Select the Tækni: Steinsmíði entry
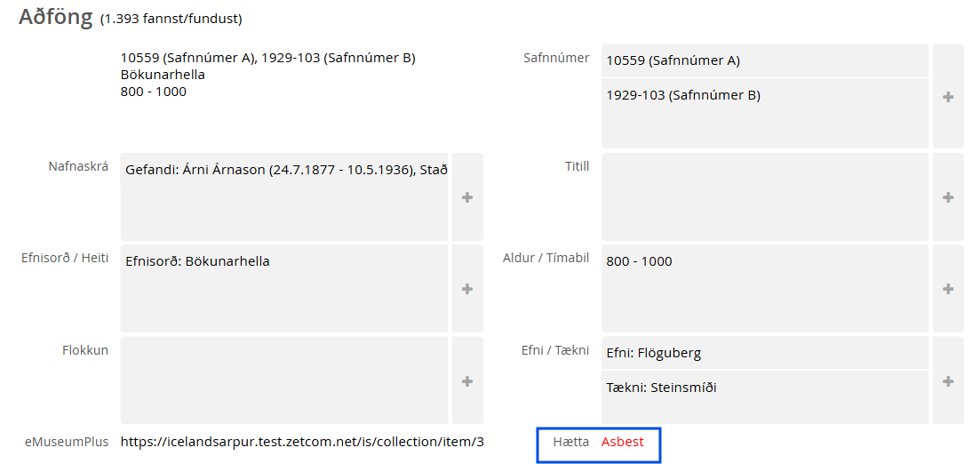980x464 pixels. click(661, 388)
